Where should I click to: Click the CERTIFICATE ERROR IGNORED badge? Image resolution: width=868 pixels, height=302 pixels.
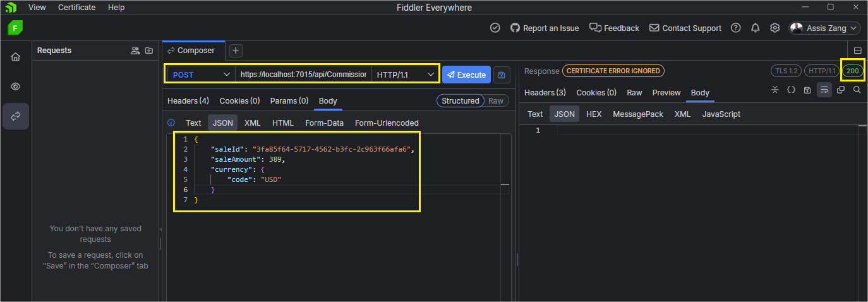coord(613,71)
